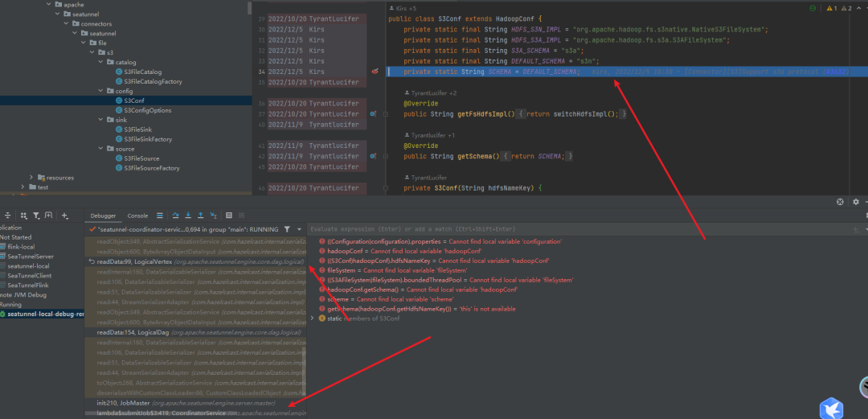Open S3FileSink class
Screen dimensions: 868x419
133,129
